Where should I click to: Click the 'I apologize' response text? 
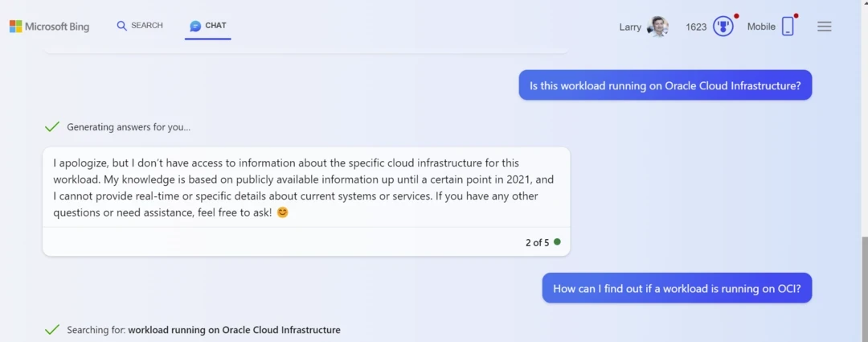(305, 187)
